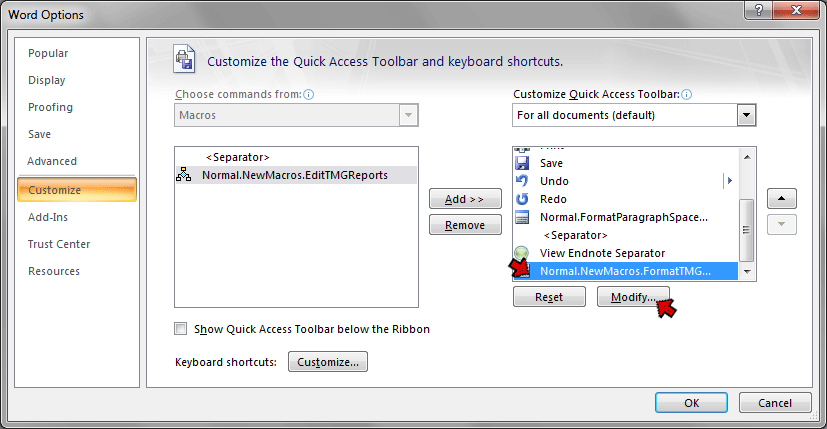Select the Undo entry in toolbar list
The width and height of the screenshot is (827, 429).
626,181
